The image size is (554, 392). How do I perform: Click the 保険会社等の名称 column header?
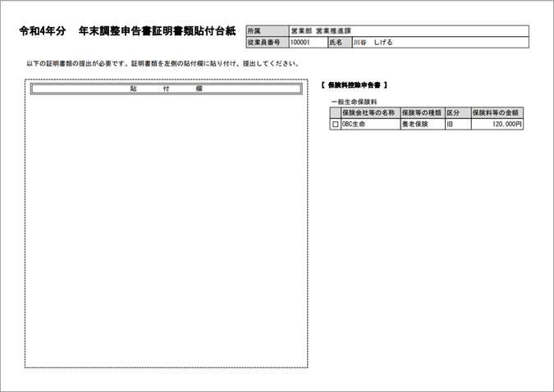coord(370,113)
